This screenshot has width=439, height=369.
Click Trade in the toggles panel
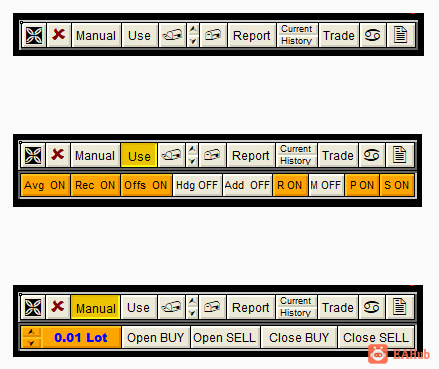click(x=338, y=155)
